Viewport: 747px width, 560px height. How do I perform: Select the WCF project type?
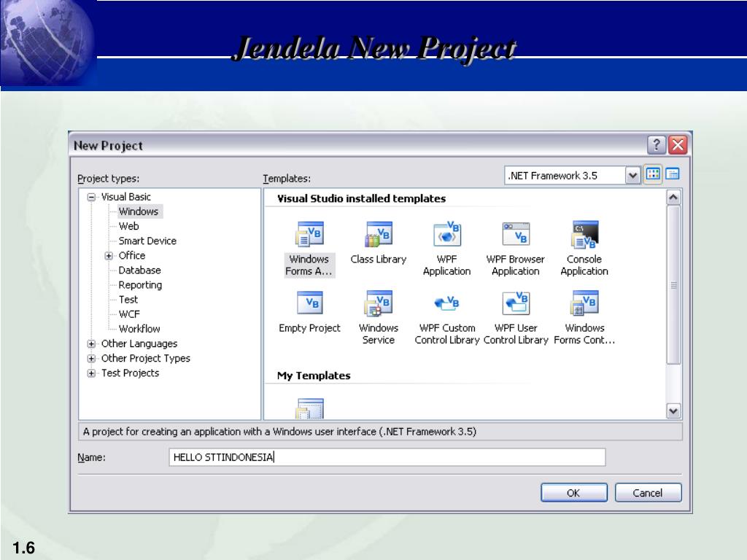point(129,314)
